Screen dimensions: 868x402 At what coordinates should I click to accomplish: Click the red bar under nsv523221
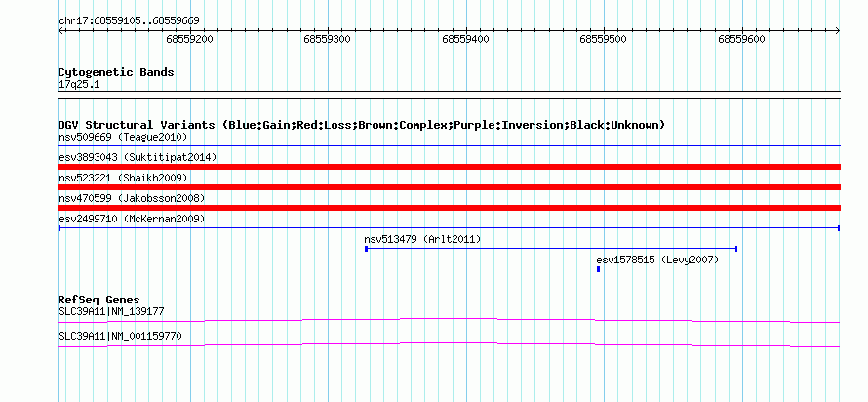(450, 187)
